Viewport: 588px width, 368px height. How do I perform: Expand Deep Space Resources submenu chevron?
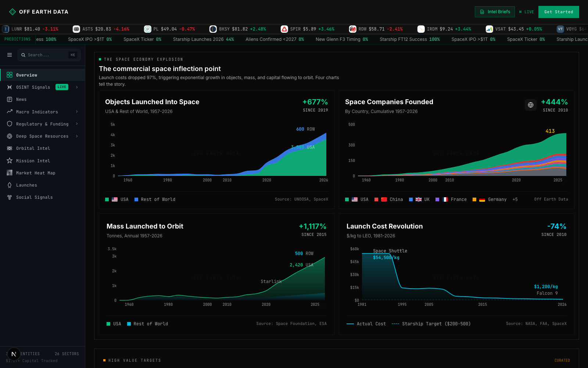click(77, 136)
